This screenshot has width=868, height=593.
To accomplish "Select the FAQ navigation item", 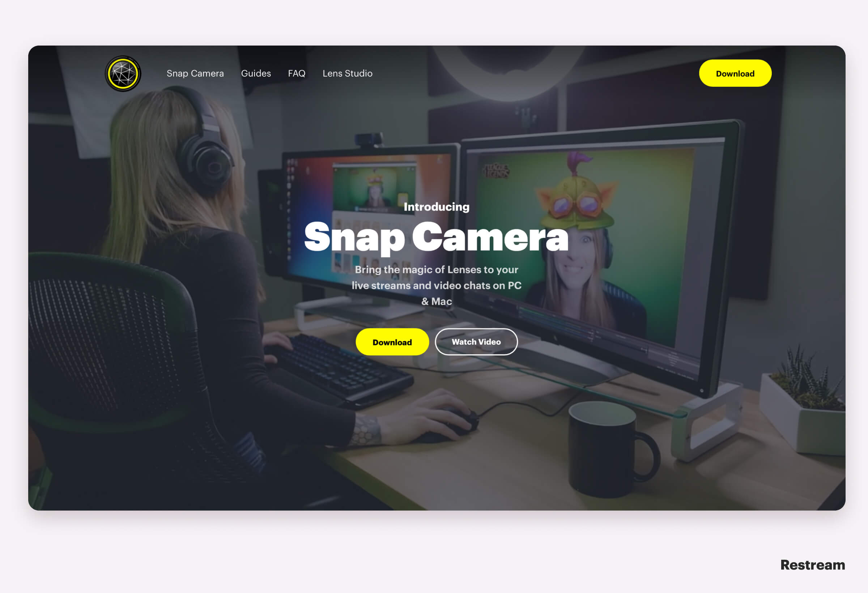I will coord(295,73).
